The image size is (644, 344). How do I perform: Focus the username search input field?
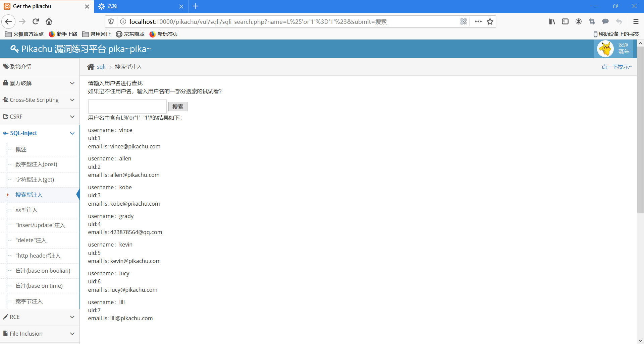[127, 107]
